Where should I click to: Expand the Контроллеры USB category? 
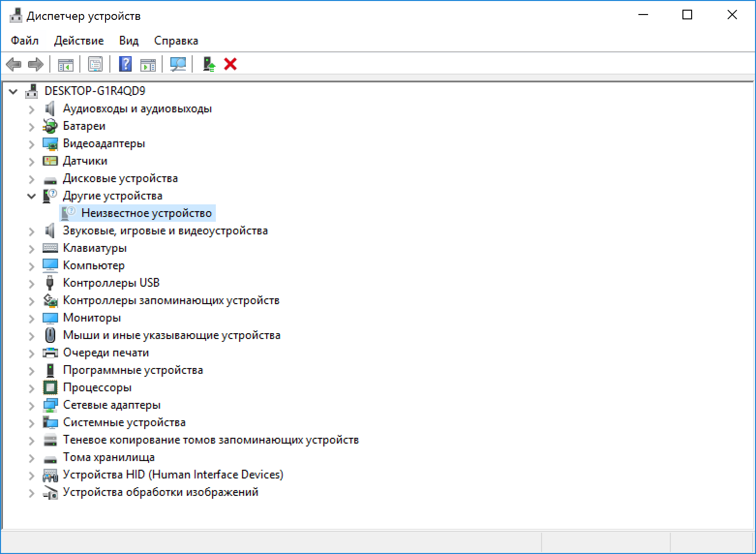[x=31, y=283]
